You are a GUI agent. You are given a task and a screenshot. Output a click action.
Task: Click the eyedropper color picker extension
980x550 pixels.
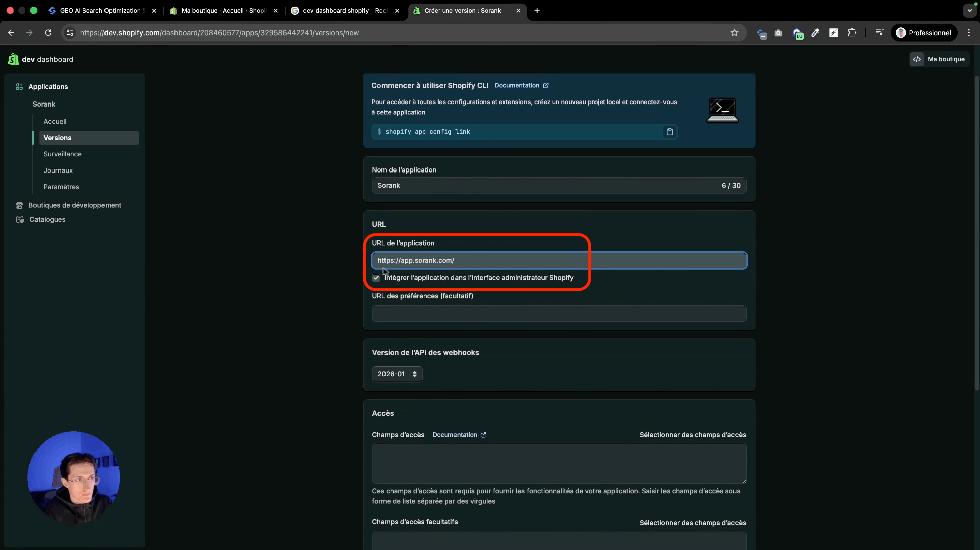coord(815,33)
